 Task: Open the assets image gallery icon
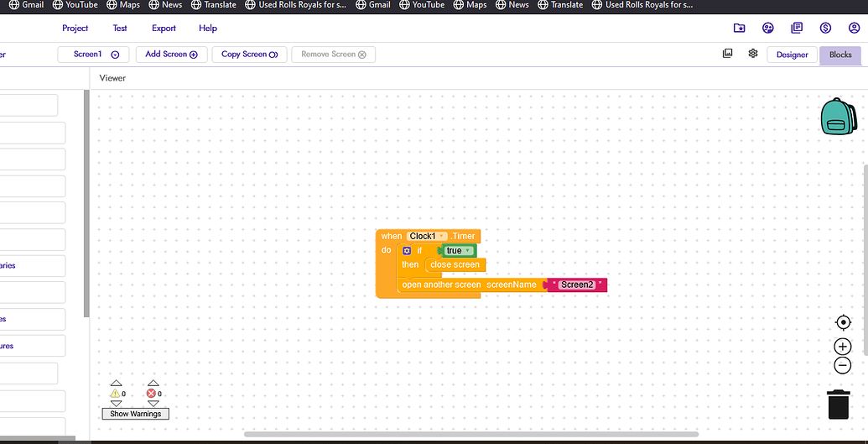point(727,53)
